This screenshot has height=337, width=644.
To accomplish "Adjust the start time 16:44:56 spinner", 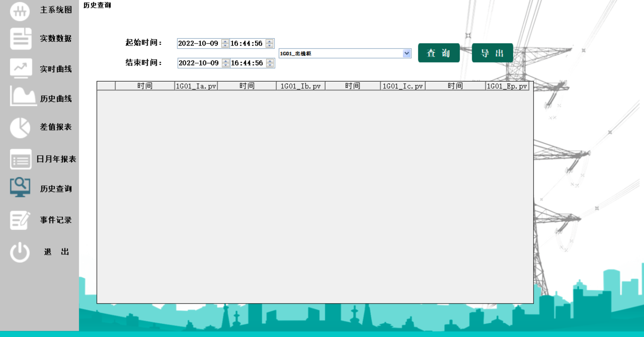I will 269,43.
